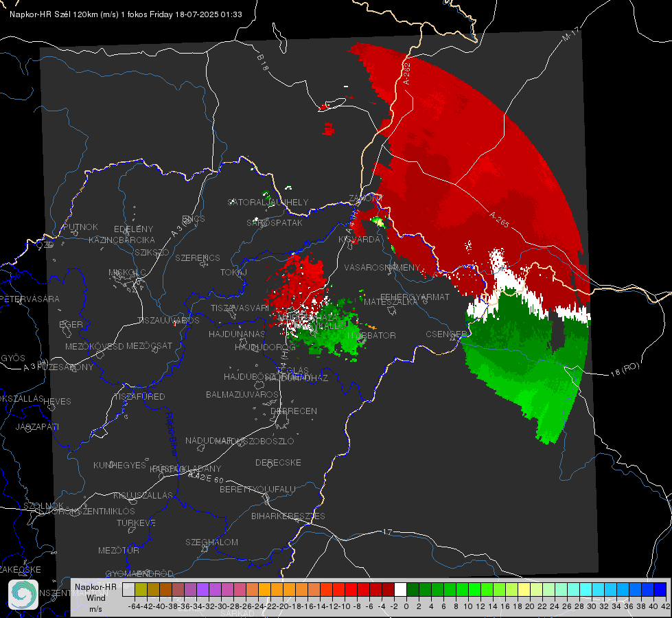
Task: Click the '18 (RO)' road label
Action: click(x=625, y=369)
